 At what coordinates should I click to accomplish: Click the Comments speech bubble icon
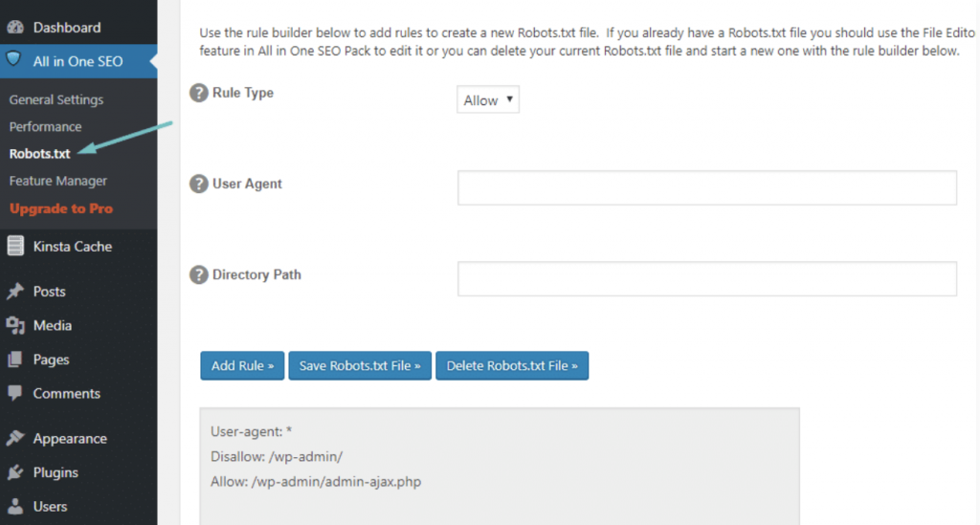(x=15, y=394)
